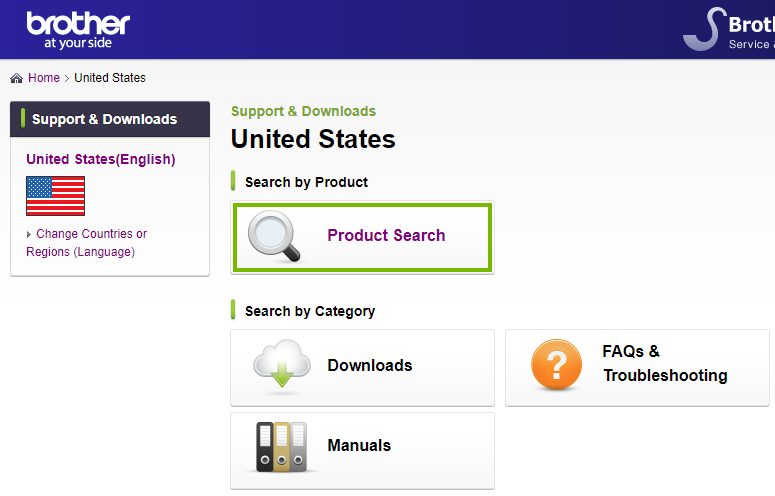The width and height of the screenshot is (775, 496).
Task: Open FAQs & Troubleshooting tile
Action: [x=637, y=368]
